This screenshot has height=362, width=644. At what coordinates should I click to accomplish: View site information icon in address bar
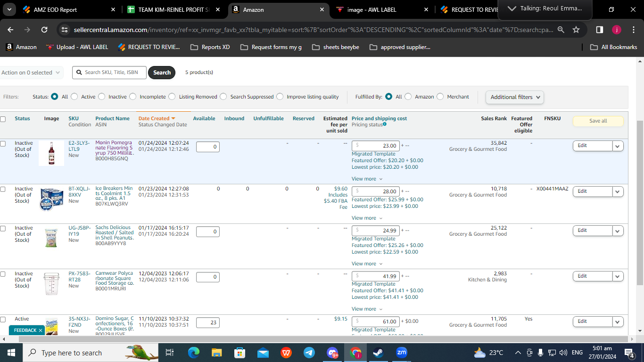click(65, 30)
